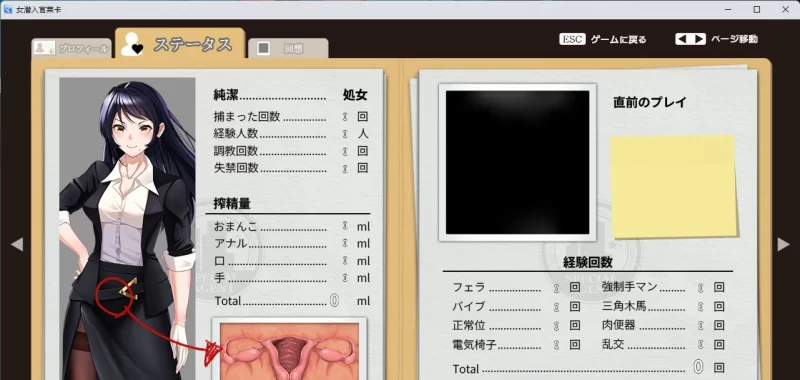The width and height of the screenshot is (800, 380).
Task: Go to previous page with left edge arrow
Action: coord(17,244)
